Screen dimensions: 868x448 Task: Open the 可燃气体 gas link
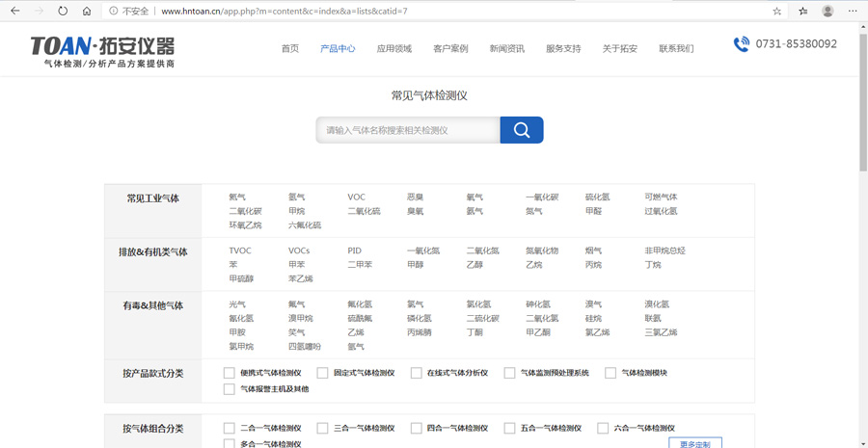661,197
